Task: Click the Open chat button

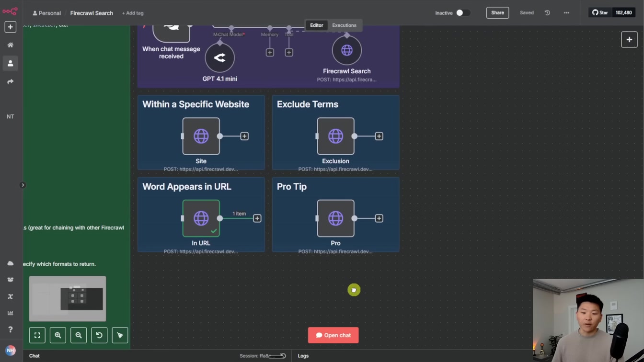Action: pos(333,335)
